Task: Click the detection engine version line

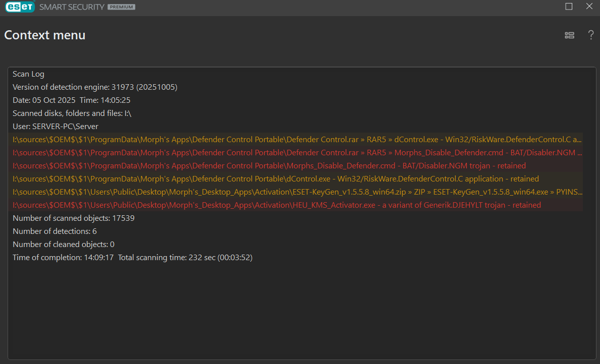Action: [x=95, y=87]
